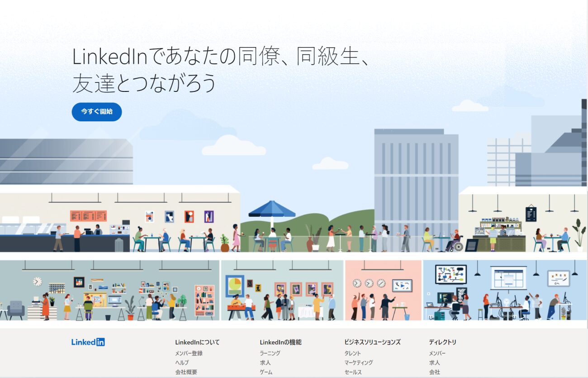Click the LinkedIn logo in the footer

(88, 342)
